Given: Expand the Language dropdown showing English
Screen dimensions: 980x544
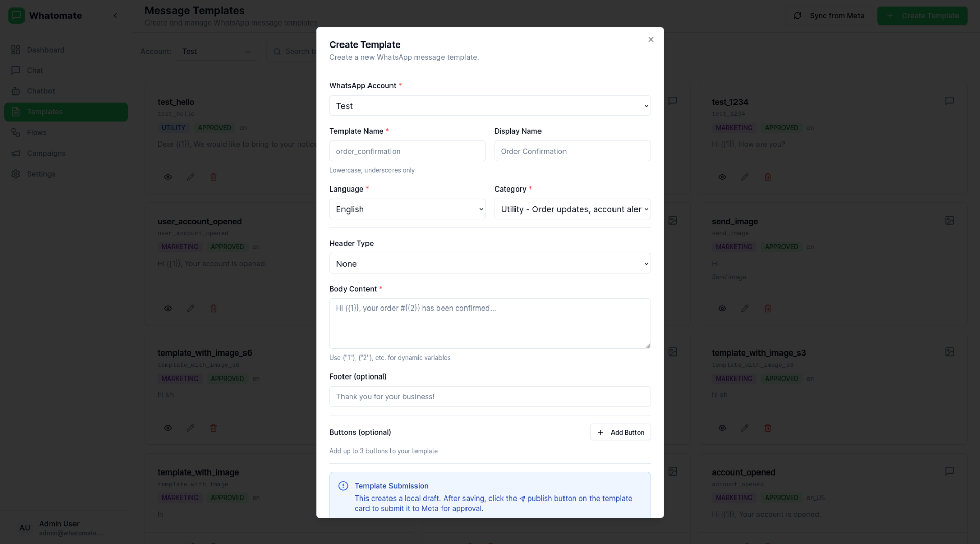Looking at the screenshot, I should (407, 209).
